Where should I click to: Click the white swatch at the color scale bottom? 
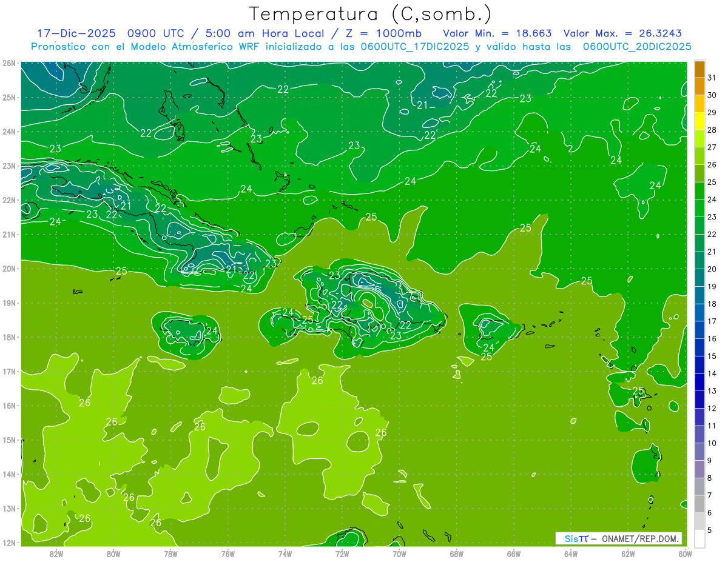click(x=700, y=538)
